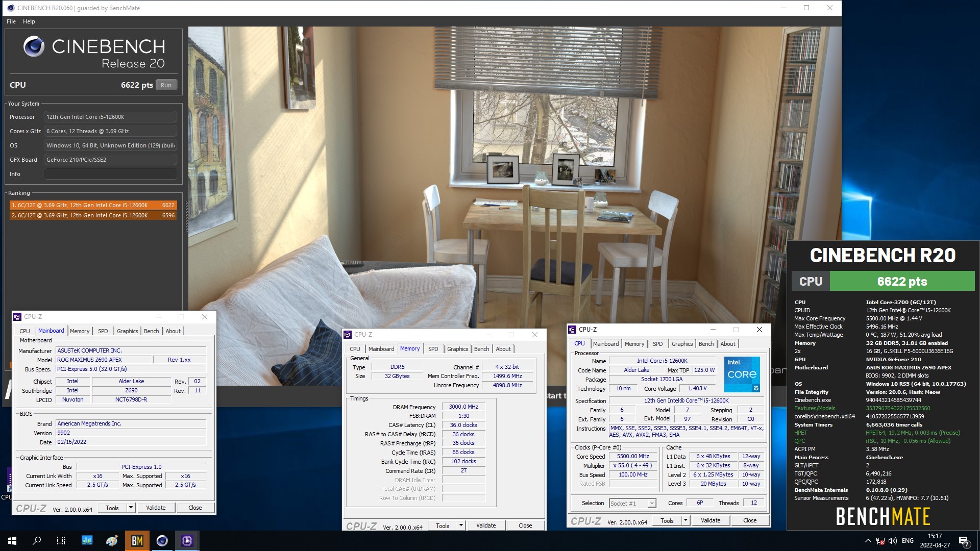Open the File menu in Cinebench

pos(11,21)
